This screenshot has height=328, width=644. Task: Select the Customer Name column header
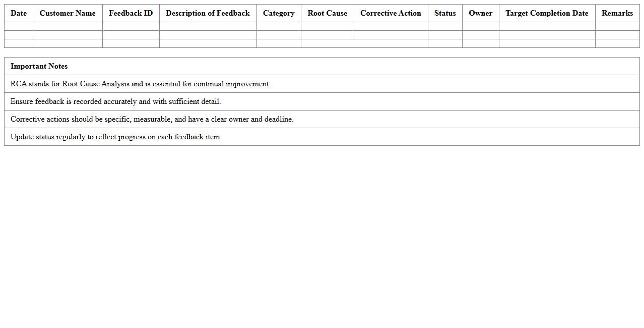[68, 13]
